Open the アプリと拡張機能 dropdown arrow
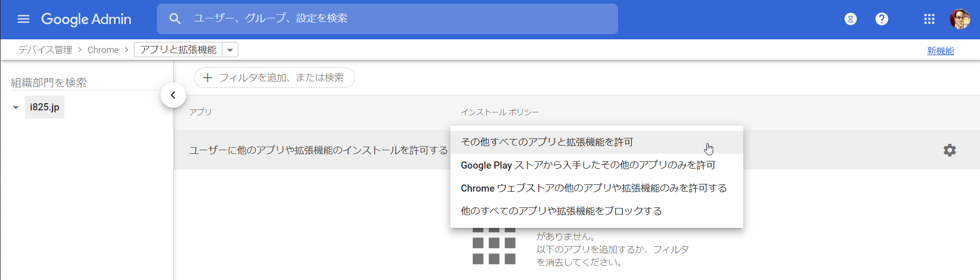The image size is (980, 280). point(230,50)
